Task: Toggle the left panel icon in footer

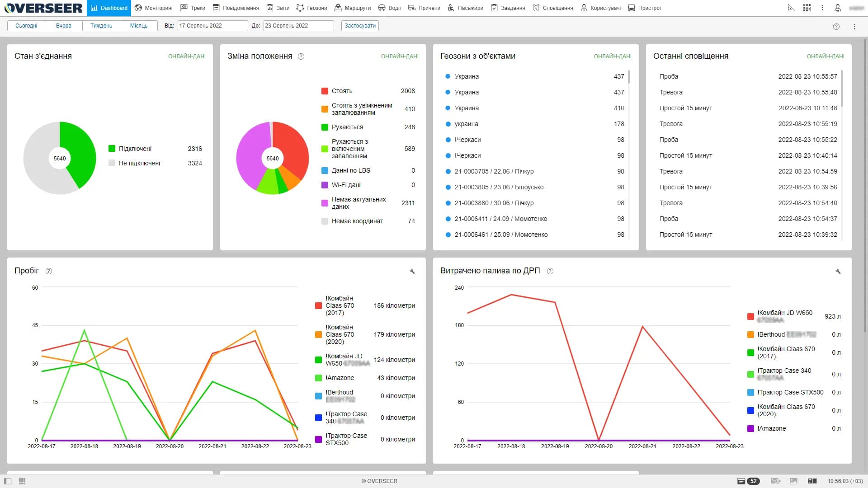Action: click(x=8, y=481)
